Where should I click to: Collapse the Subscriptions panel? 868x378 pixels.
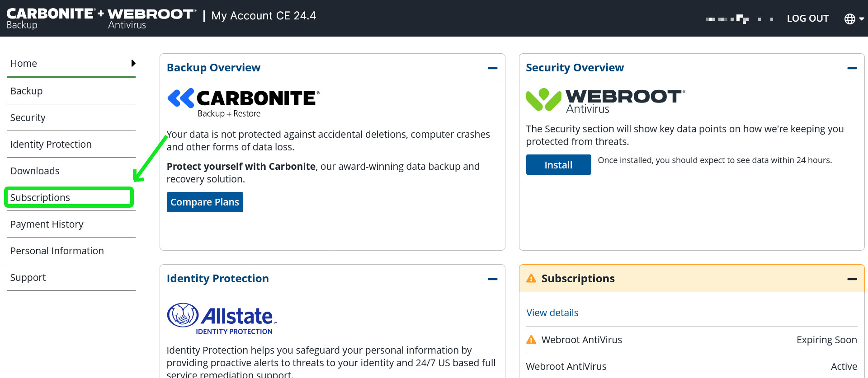tap(852, 279)
